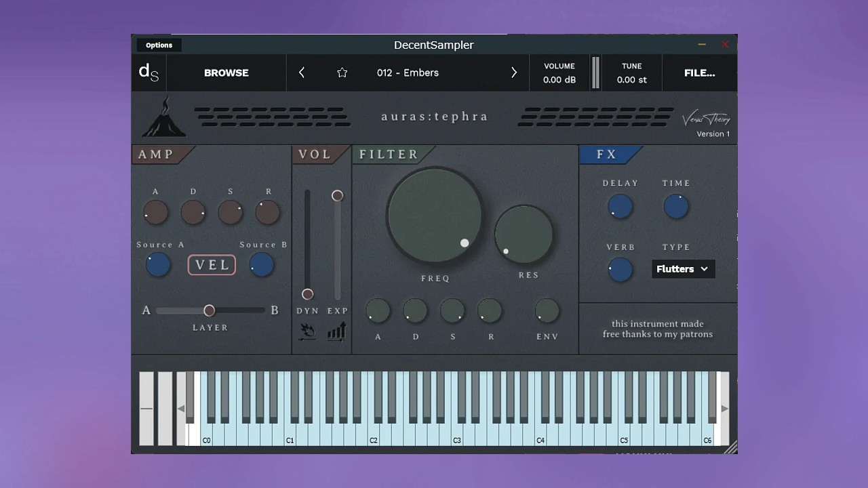Open the BROWSE panel
Viewport: 868px width, 488px height.
click(226, 73)
